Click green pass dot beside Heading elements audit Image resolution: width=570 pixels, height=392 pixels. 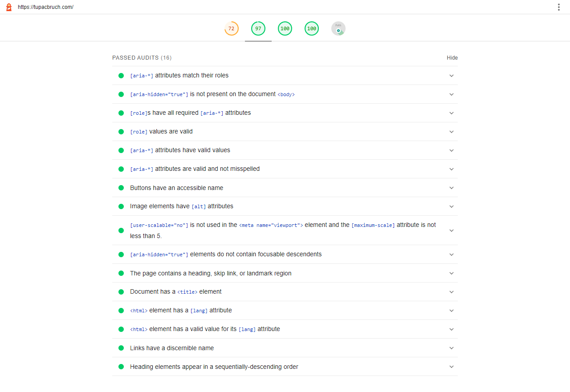[121, 367]
